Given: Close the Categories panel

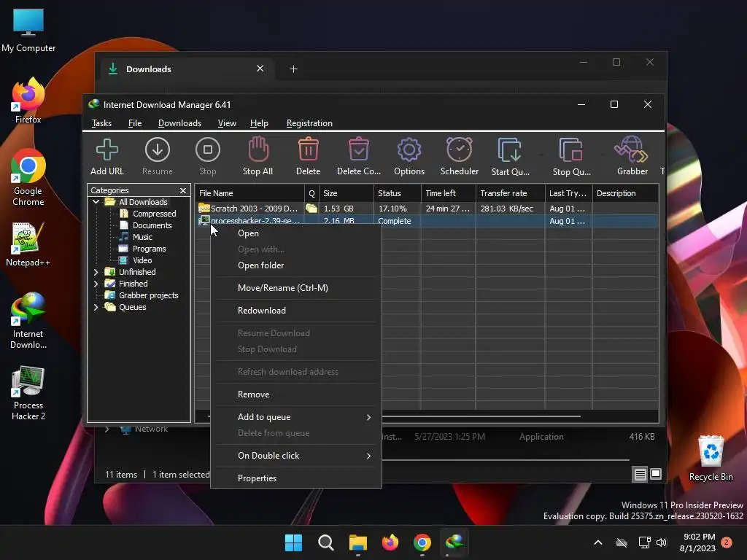Looking at the screenshot, I should [x=183, y=190].
